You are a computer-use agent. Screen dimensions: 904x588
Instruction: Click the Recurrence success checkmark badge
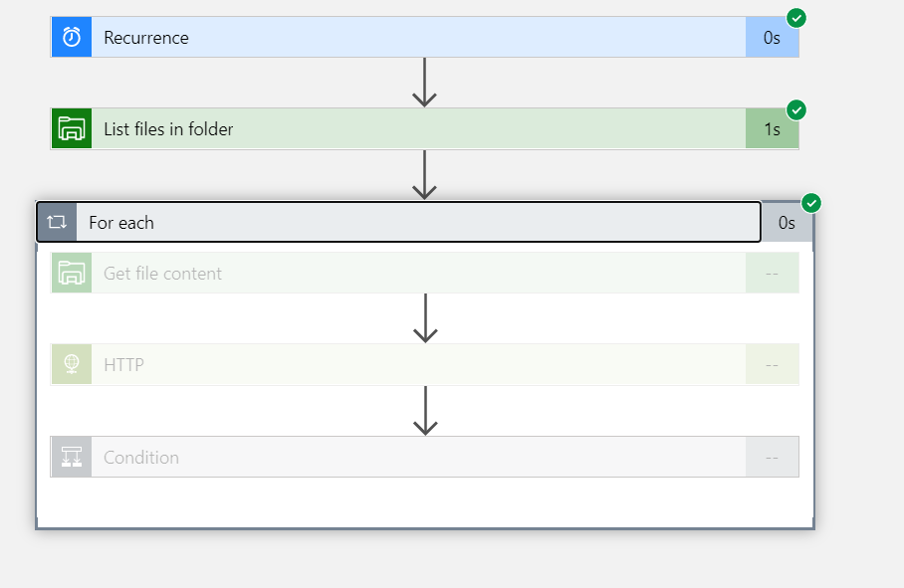[796, 18]
